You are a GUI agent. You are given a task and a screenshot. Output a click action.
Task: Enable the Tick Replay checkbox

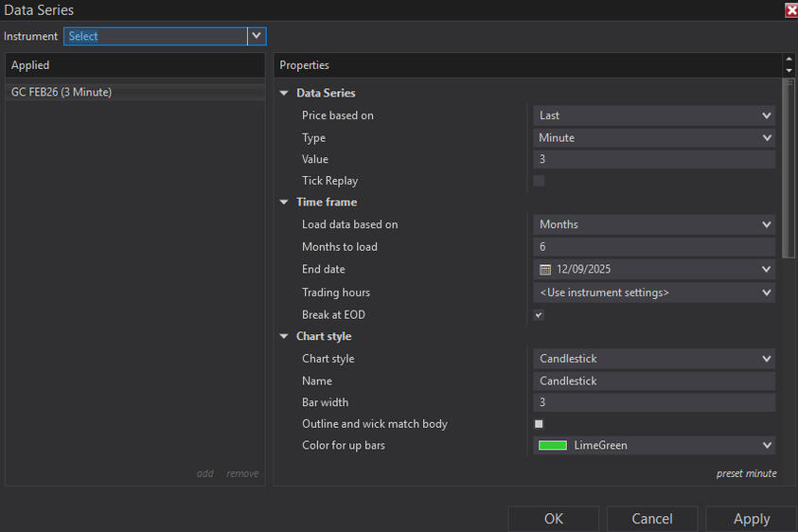539,181
